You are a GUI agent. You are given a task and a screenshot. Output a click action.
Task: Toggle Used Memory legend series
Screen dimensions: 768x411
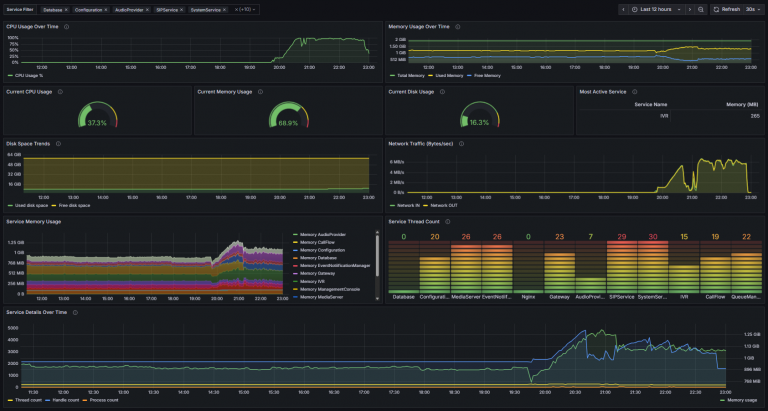click(446, 75)
